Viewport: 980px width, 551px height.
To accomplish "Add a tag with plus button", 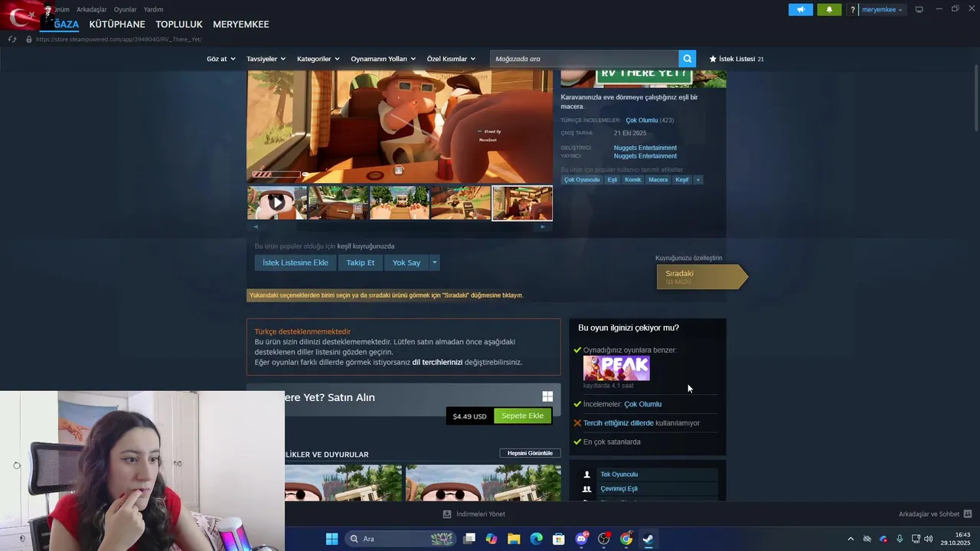I will (697, 180).
